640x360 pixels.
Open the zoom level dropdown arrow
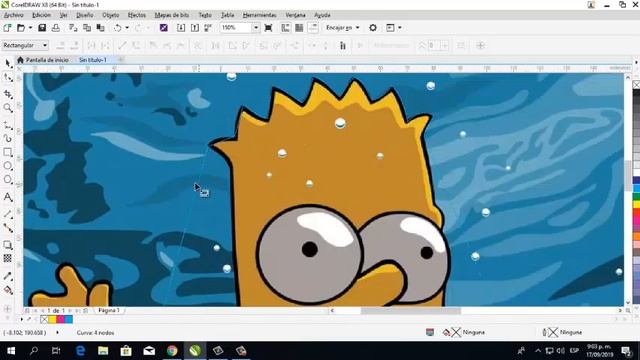point(256,28)
